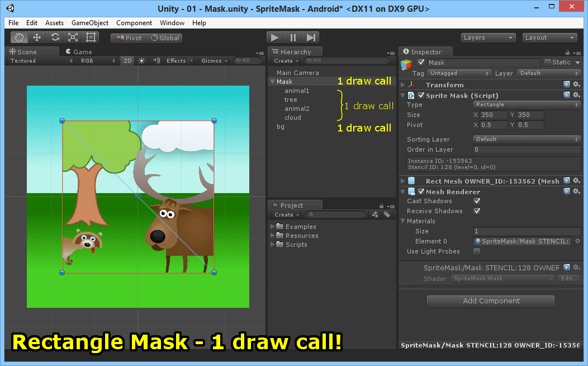Select the Scale tool
The width and height of the screenshot is (588, 366).
coord(72,37)
